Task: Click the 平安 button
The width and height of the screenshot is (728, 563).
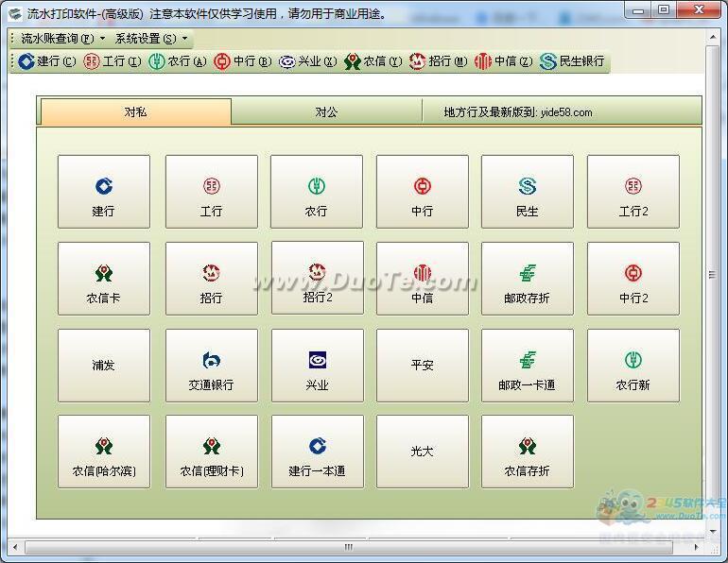Action: coord(422,366)
